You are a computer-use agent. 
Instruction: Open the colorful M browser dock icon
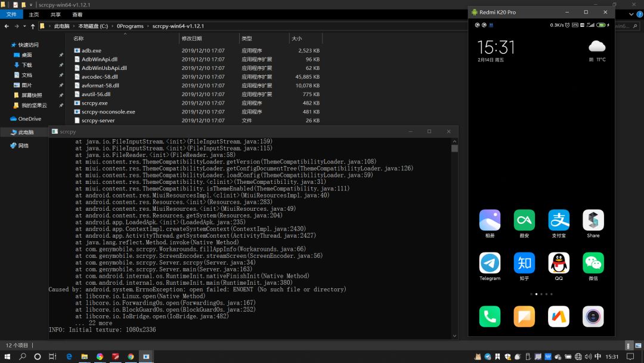pos(559,316)
